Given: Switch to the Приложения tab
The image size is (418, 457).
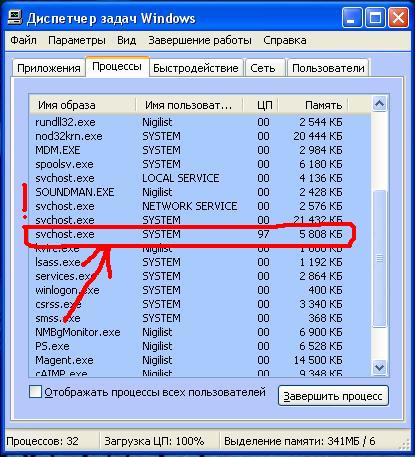Looking at the screenshot, I should tap(49, 68).
